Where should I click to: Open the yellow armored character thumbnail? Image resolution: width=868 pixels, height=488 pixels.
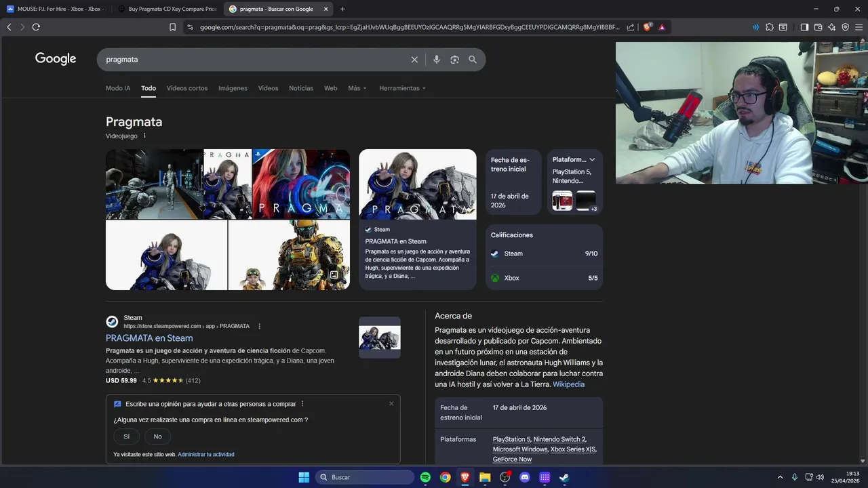[289, 255]
